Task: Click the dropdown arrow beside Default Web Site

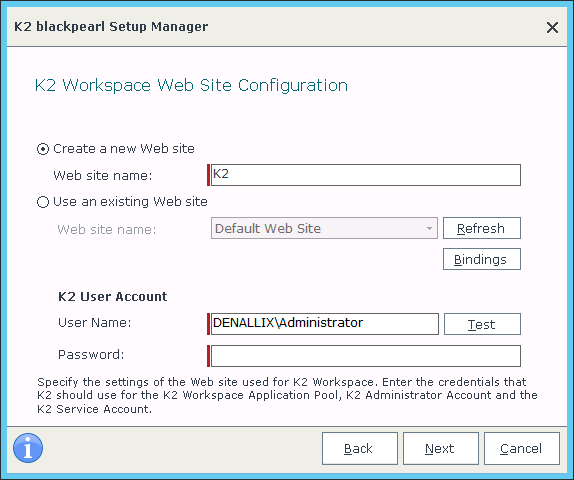Action: click(x=429, y=228)
